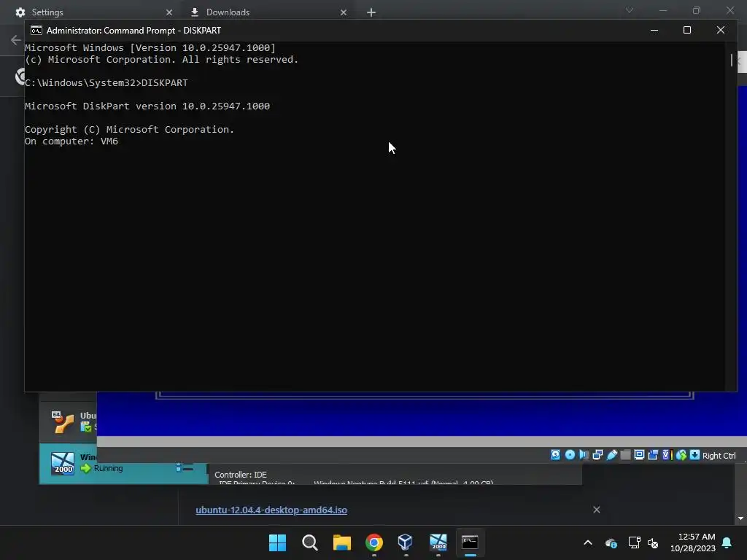The height and width of the screenshot is (560, 747).
Task: Click the Command Prompt title bar icon
Action: 36,31
